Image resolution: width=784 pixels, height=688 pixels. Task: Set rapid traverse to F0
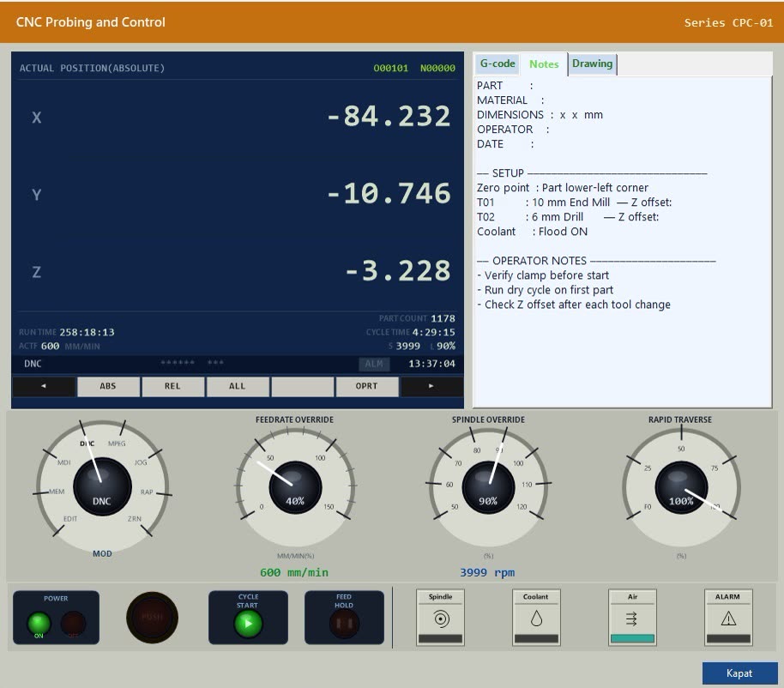tap(648, 506)
